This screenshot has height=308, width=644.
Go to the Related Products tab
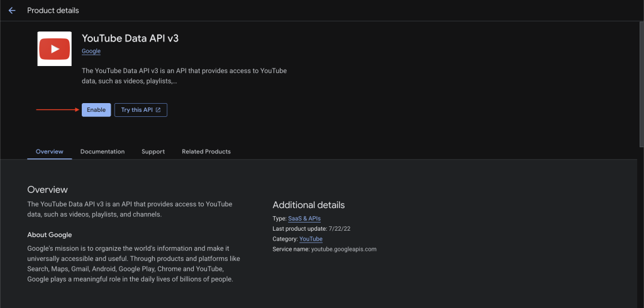point(206,151)
